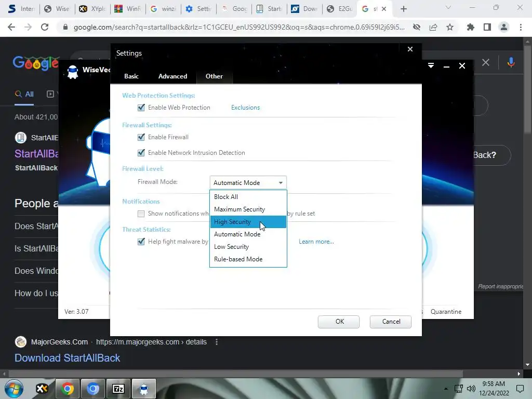
Task: Switch to the Settings browser tab
Action: [x=199, y=9]
